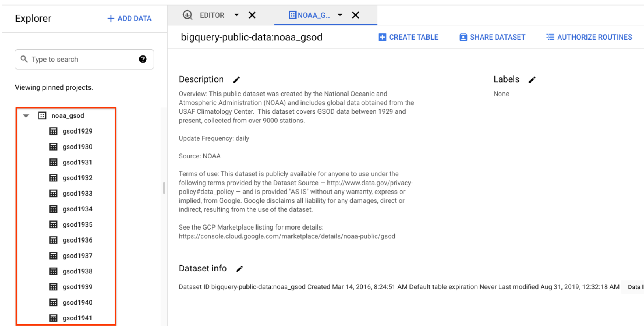
Task: Close the NOAA_G... dataset tab
Action: point(355,15)
